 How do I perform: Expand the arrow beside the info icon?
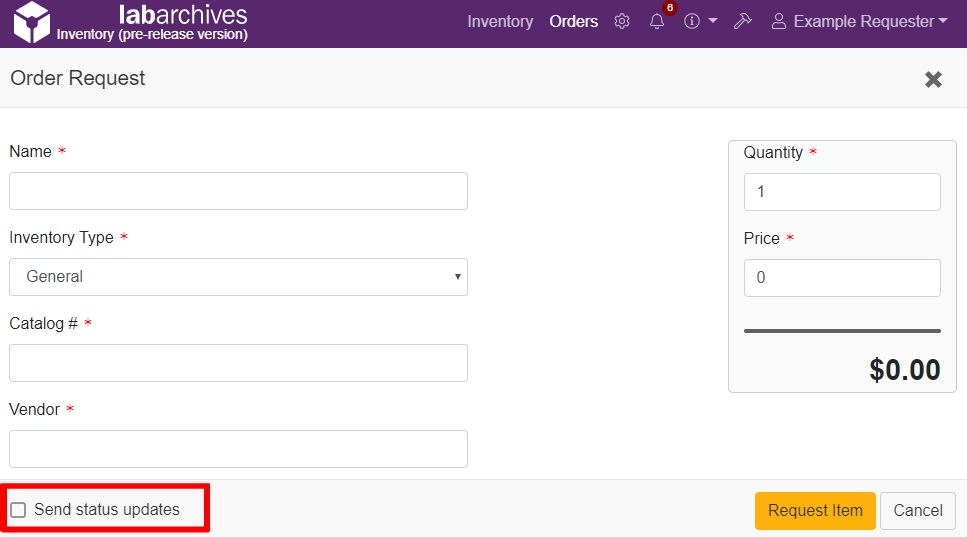pyautogui.click(x=713, y=21)
